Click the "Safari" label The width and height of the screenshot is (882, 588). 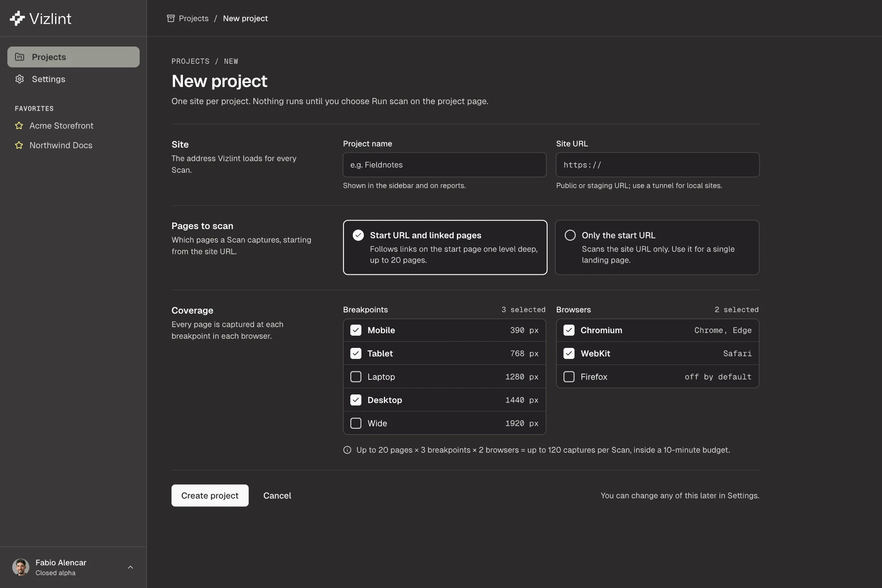point(737,354)
